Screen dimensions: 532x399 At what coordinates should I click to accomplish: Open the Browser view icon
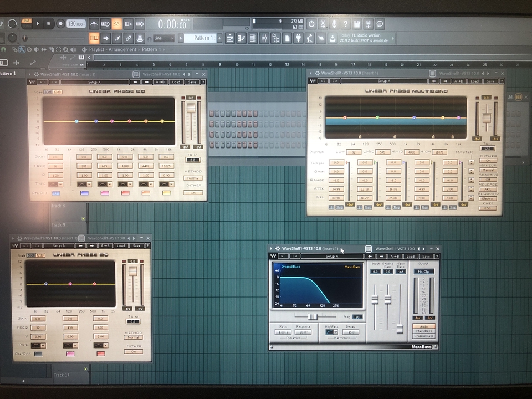click(x=275, y=38)
